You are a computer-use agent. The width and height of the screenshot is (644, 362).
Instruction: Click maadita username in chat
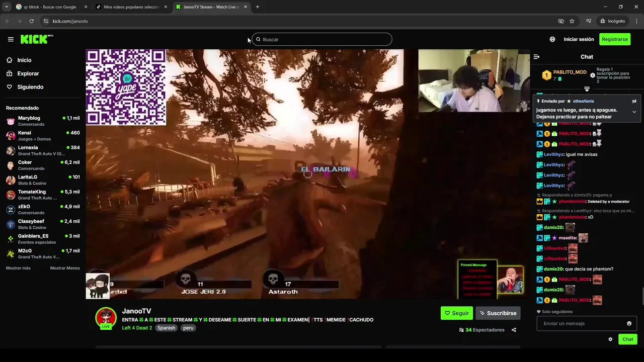[x=568, y=238]
